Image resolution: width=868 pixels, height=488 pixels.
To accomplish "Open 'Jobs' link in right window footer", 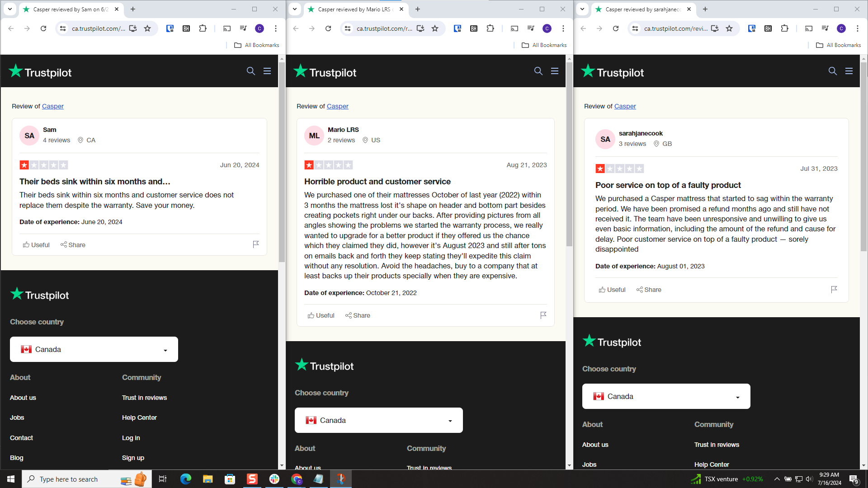I will click(589, 465).
